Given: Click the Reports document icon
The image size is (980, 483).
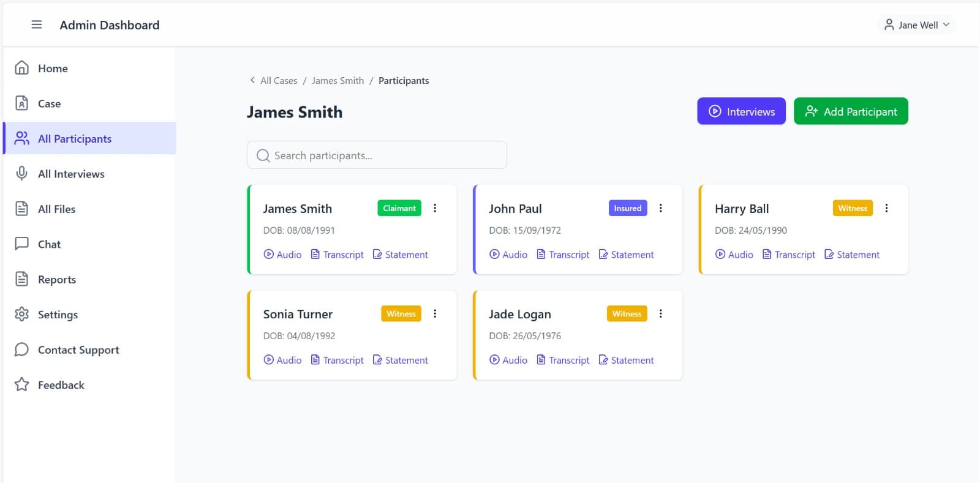Looking at the screenshot, I should 21,279.
